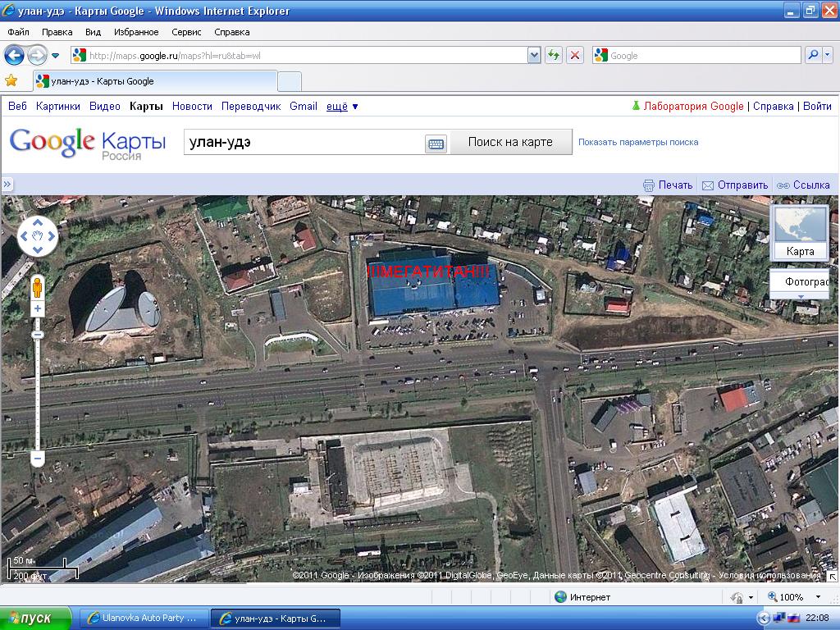Click the Favorites star icon
This screenshot has width=840, height=630.
[11, 81]
